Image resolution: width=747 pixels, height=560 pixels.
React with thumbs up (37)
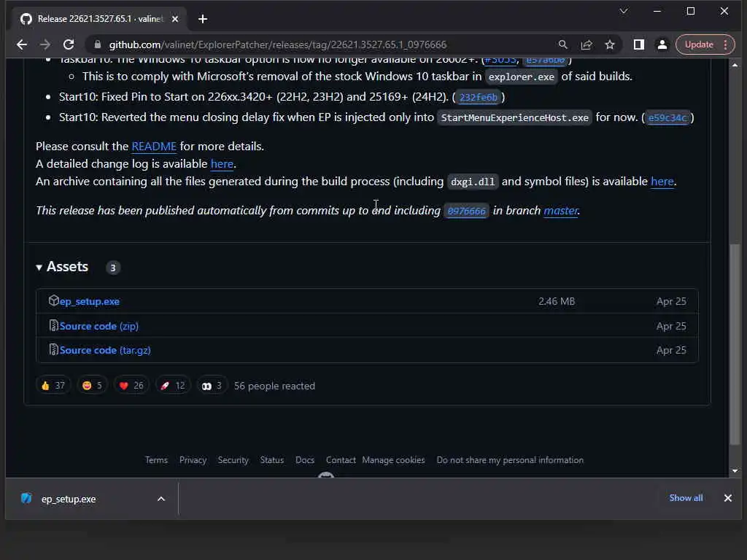tap(53, 386)
